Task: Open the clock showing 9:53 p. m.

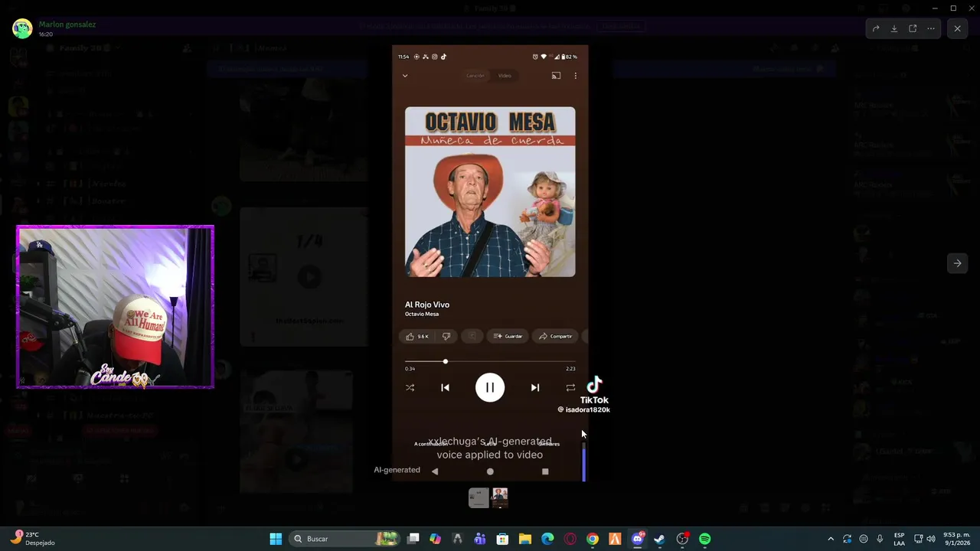Action: [x=957, y=539]
